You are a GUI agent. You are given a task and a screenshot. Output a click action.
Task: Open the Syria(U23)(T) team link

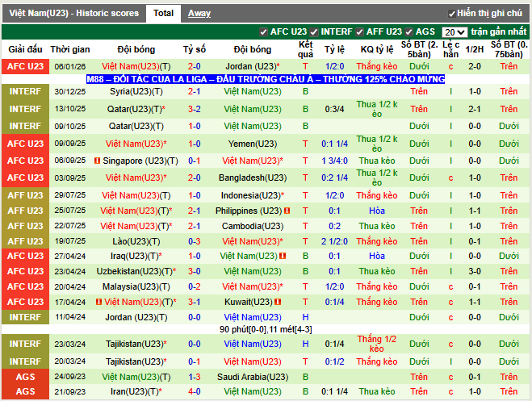tap(136, 91)
